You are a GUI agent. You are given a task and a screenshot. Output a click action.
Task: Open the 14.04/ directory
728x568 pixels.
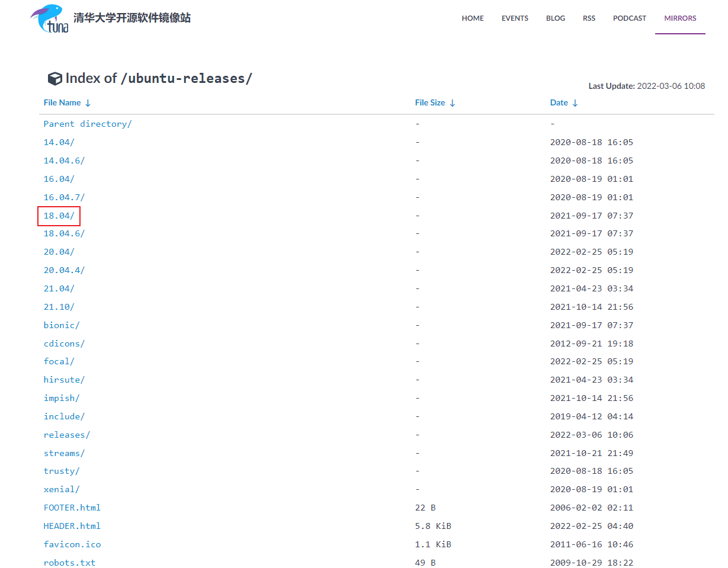click(x=59, y=142)
